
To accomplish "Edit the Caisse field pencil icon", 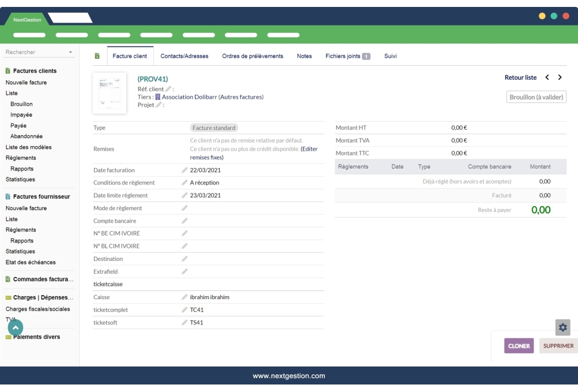I will point(185,297).
